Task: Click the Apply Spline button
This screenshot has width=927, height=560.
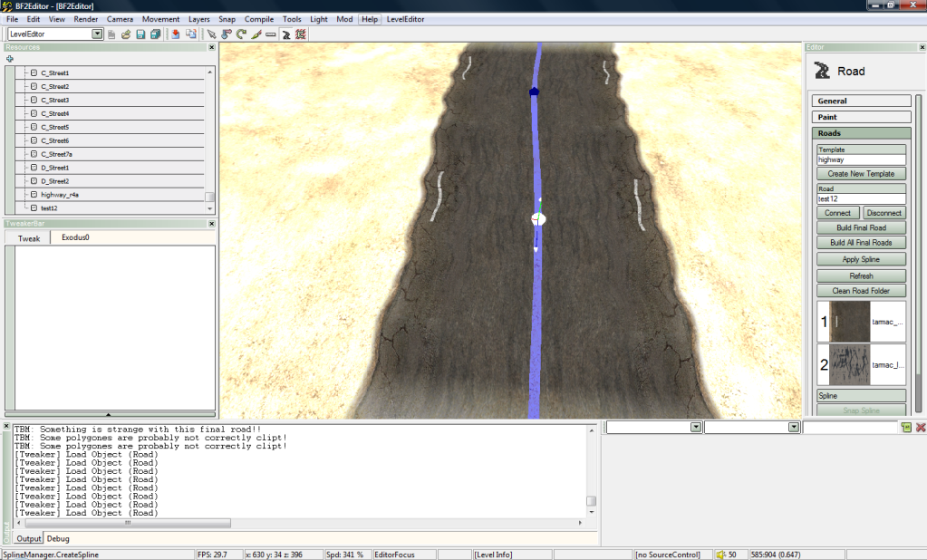Action: coord(861,259)
